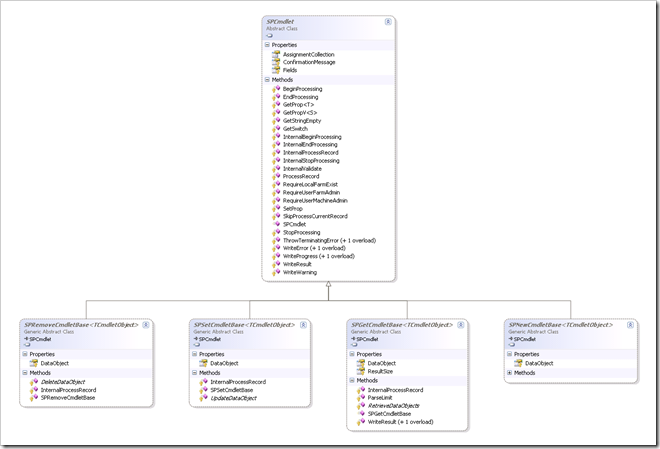Collapse the SPSetCmdletBase class shape with its chevron
Screen dimensions: 660x449
click(x=303, y=325)
